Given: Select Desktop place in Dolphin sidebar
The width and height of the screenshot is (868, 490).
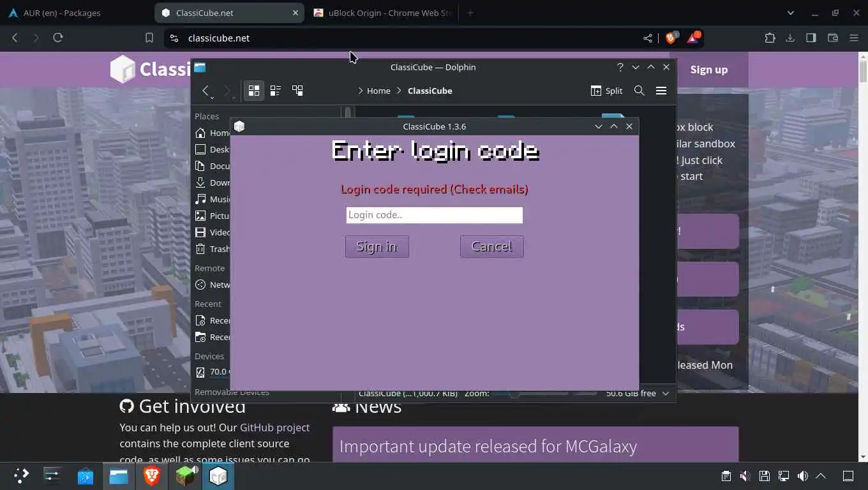Looking at the screenshot, I should (213, 149).
